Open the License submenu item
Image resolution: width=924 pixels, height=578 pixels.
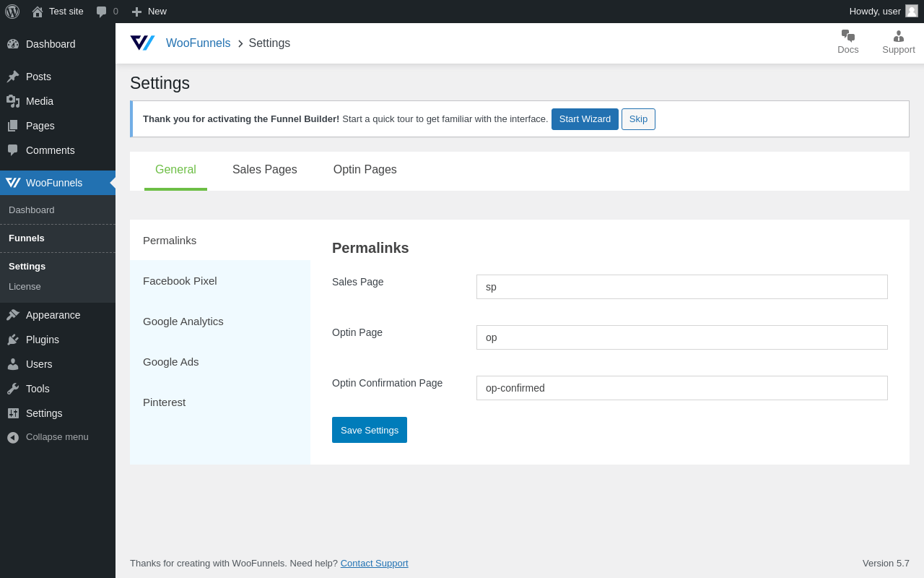coord(58,286)
